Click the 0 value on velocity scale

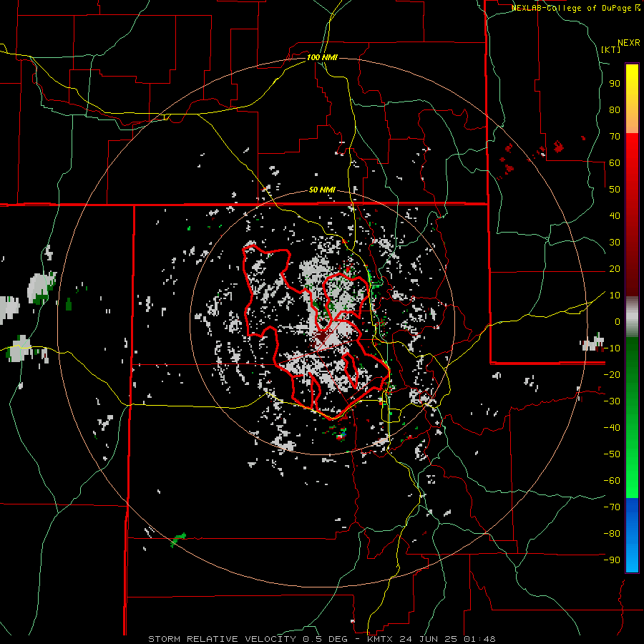point(618,321)
